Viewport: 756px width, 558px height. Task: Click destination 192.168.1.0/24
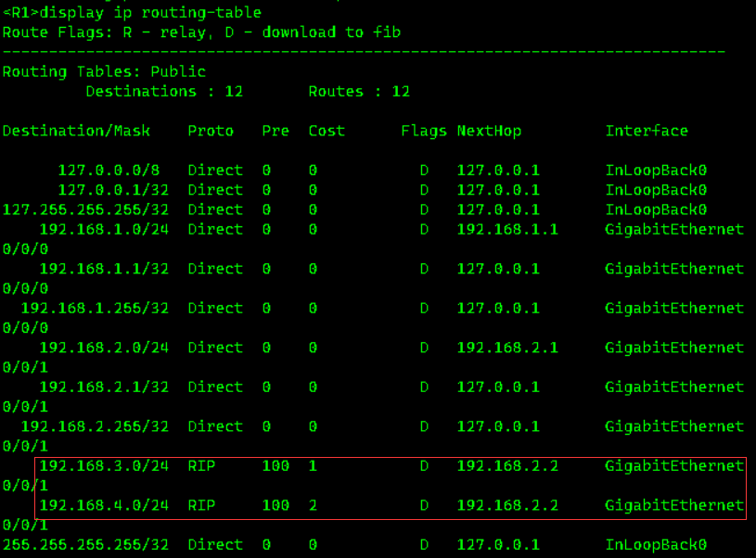point(104,229)
